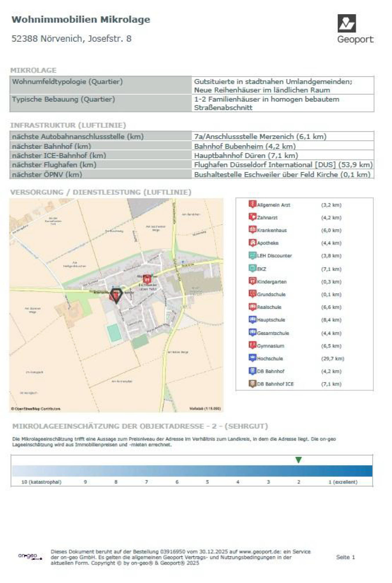Click the MIKROLAGEEINSCHÄTZUNG DER OBJEKTADRESSE heading
392x583 pixels.
[x=140, y=426]
